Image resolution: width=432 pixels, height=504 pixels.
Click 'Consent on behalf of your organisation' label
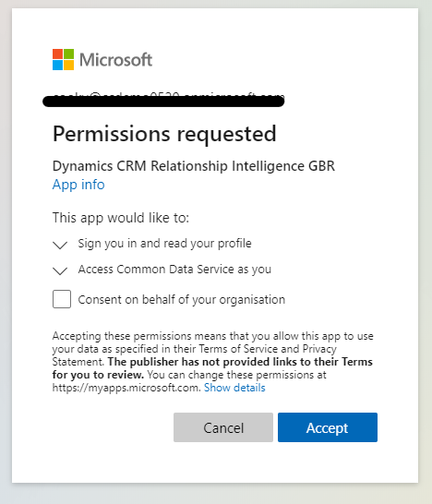point(181,300)
